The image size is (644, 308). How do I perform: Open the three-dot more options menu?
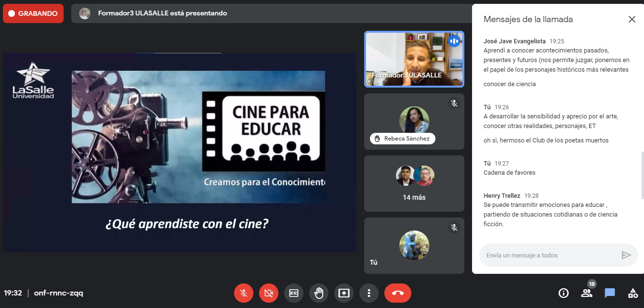[369, 293]
